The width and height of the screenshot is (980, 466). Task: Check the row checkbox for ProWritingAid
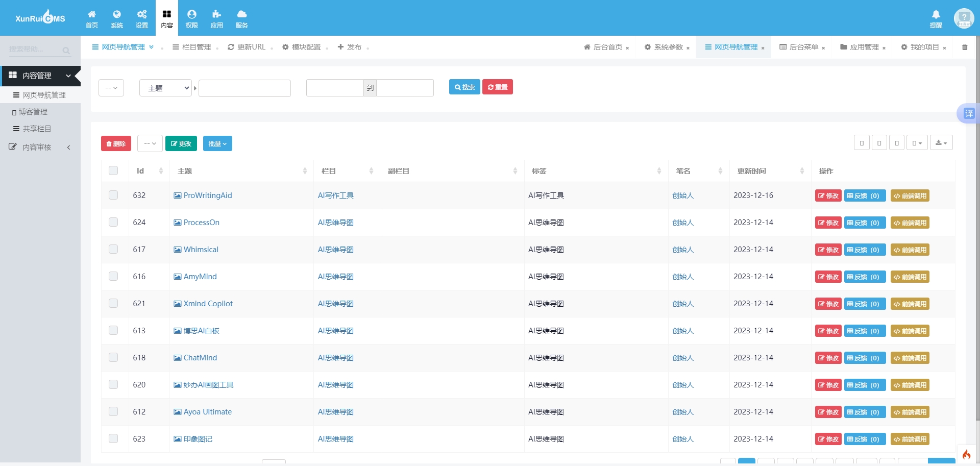113,195
